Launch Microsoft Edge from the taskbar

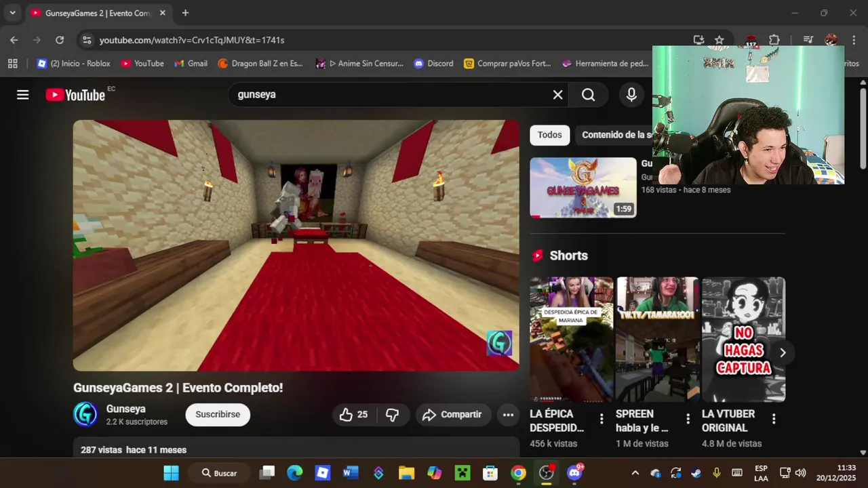[294, 473]
